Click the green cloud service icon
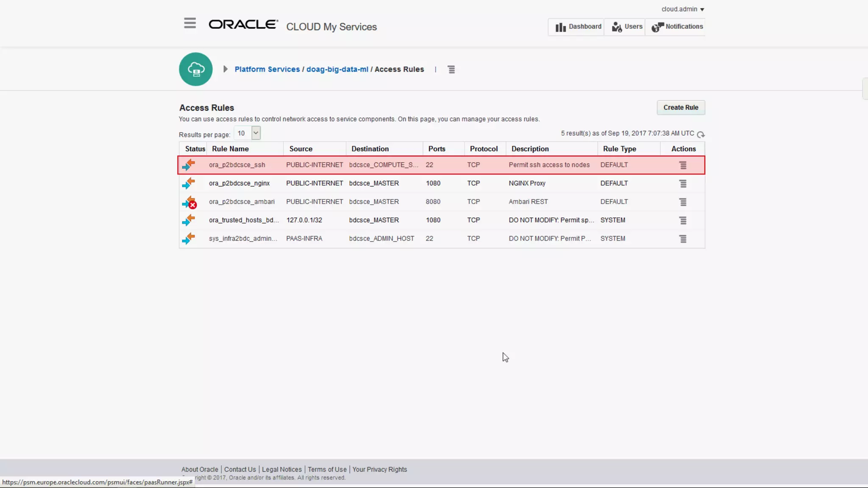Viewport: 868px width, 488px height. point(195,69)
